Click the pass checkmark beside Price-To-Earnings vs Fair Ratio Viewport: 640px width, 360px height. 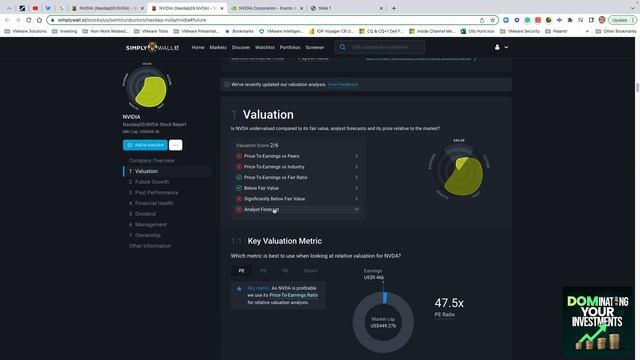pos(239,177)
